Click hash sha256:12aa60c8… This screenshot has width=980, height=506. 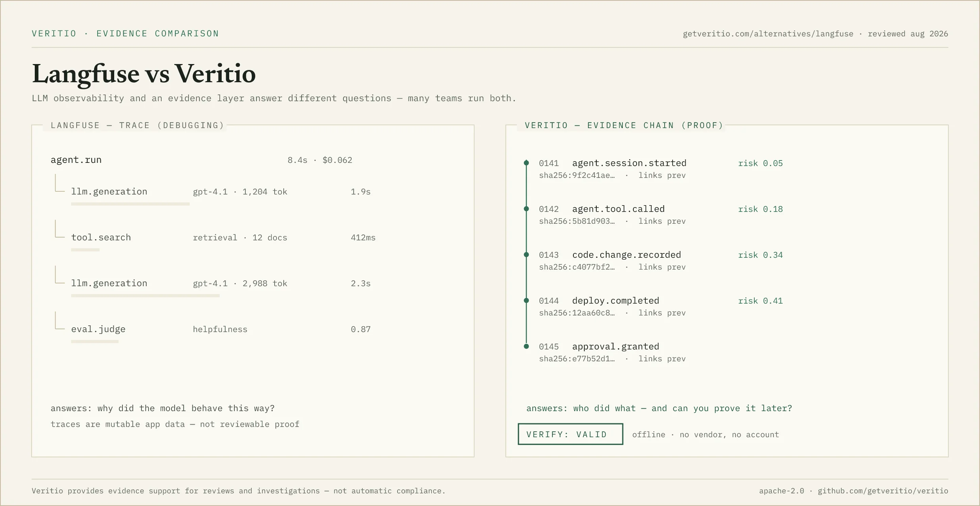click(577, 313)
